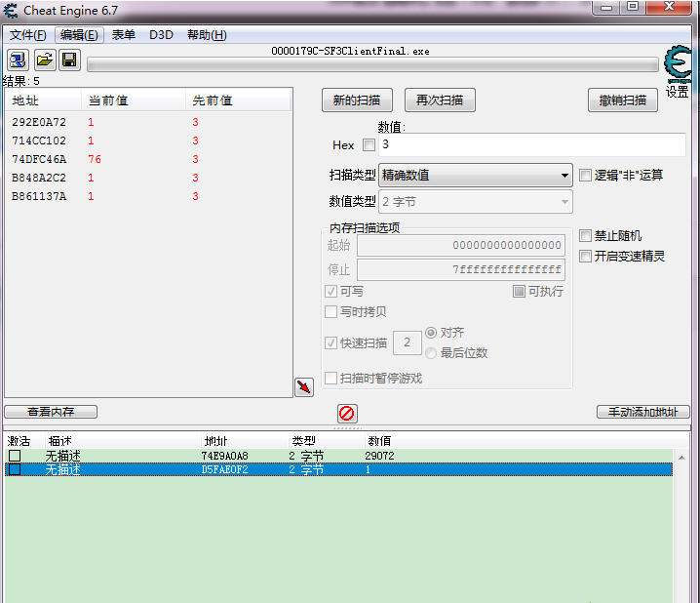
Task: Click the 数值 input field
Action: coord(532,144)
